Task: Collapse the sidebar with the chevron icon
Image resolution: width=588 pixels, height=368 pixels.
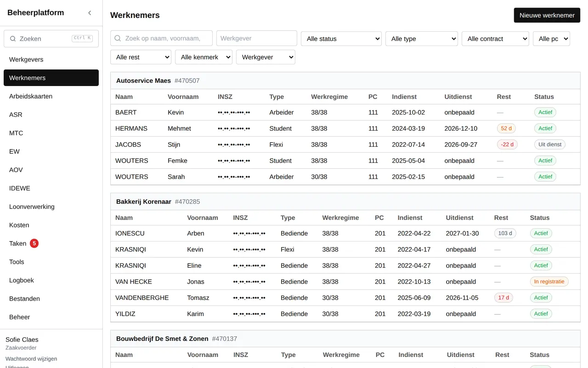Action: [90, 13]
